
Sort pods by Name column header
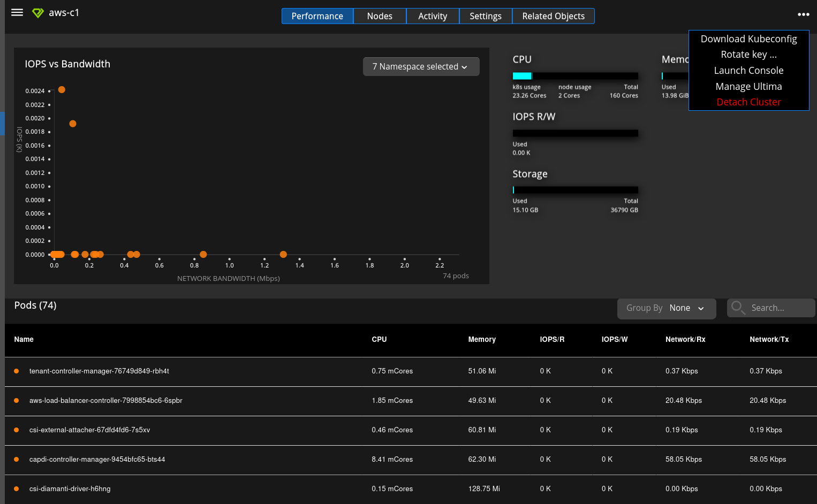[24, 339]
